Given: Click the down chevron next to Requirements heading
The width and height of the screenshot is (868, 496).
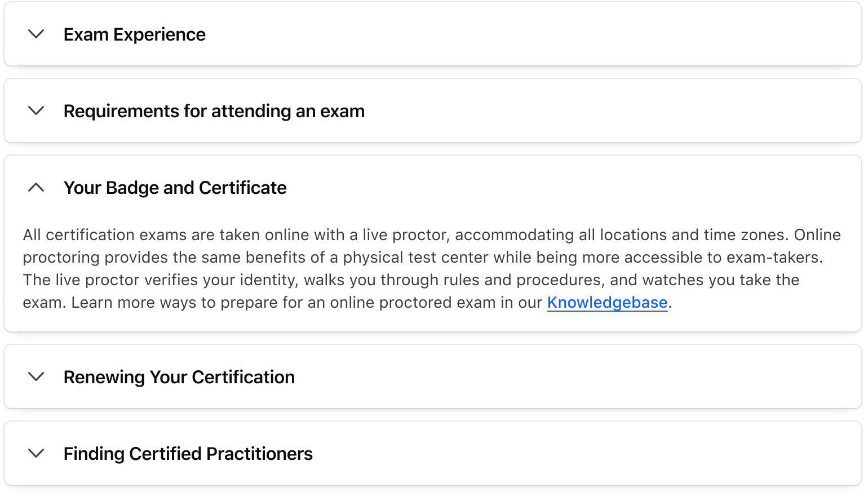Looking at the screenshot, I should (x=36, y=111).
